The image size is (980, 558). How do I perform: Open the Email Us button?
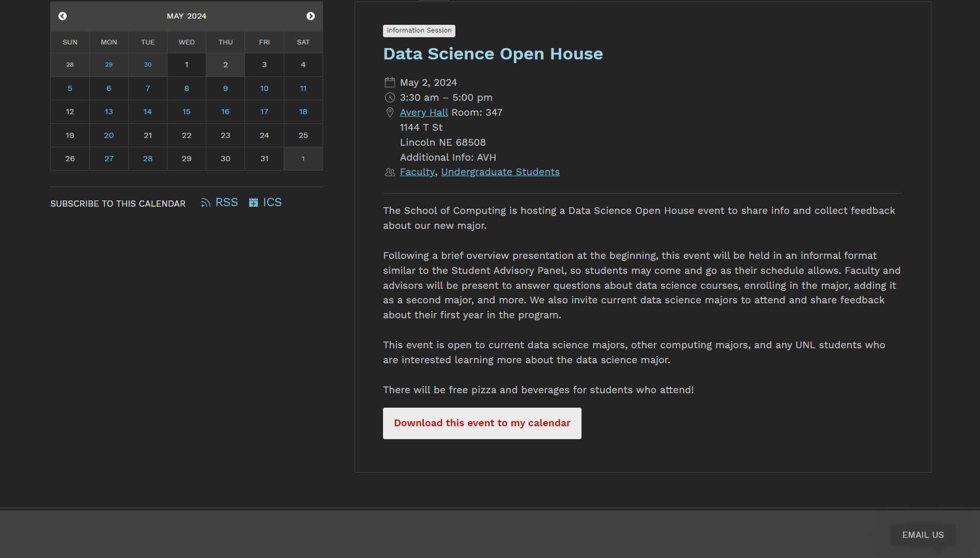923,535
